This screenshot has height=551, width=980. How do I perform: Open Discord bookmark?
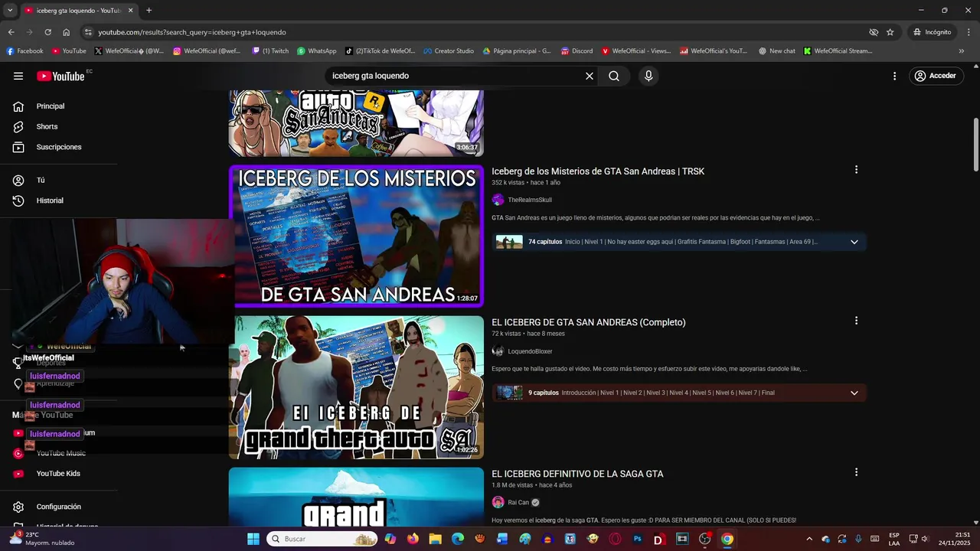click(x=577, y=51)
